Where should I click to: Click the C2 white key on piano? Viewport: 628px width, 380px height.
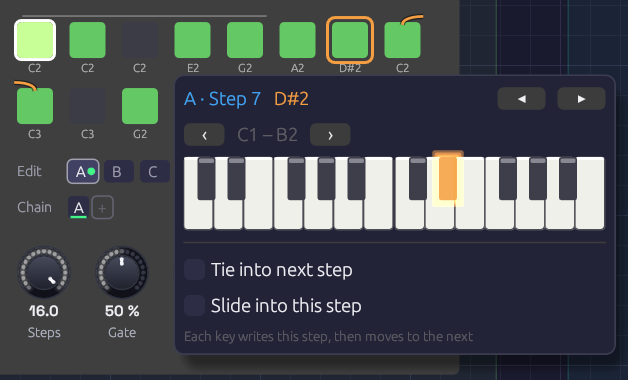(x=410, y=215)
